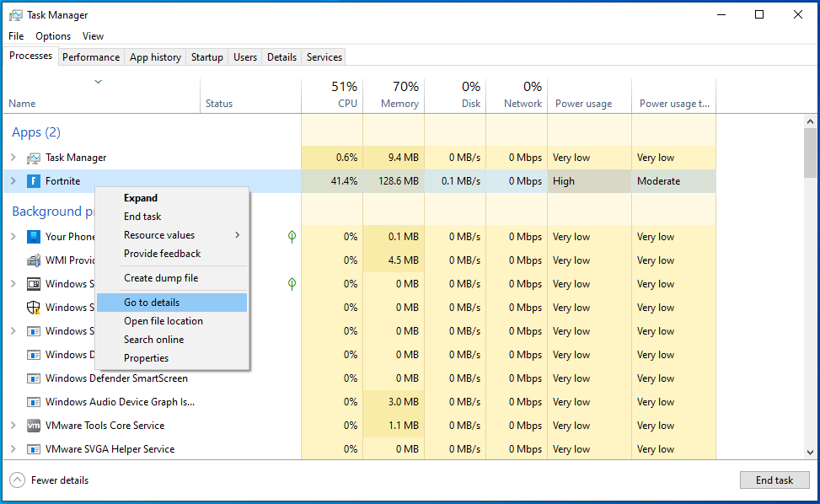
Task: Switch to the App history tab
Action: (155, 57)
